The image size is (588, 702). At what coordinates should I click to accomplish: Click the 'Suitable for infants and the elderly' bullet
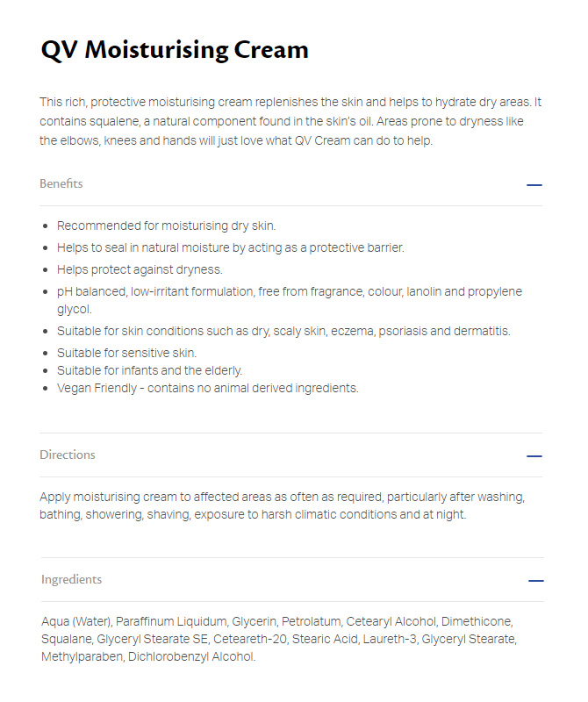click(149, 370)
